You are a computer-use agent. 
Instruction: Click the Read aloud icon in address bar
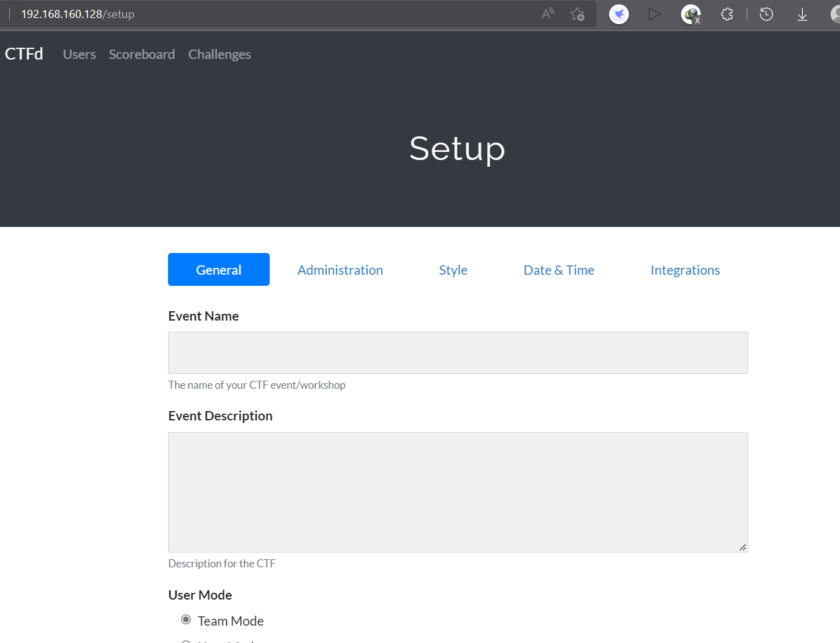(x=547, y=14)
